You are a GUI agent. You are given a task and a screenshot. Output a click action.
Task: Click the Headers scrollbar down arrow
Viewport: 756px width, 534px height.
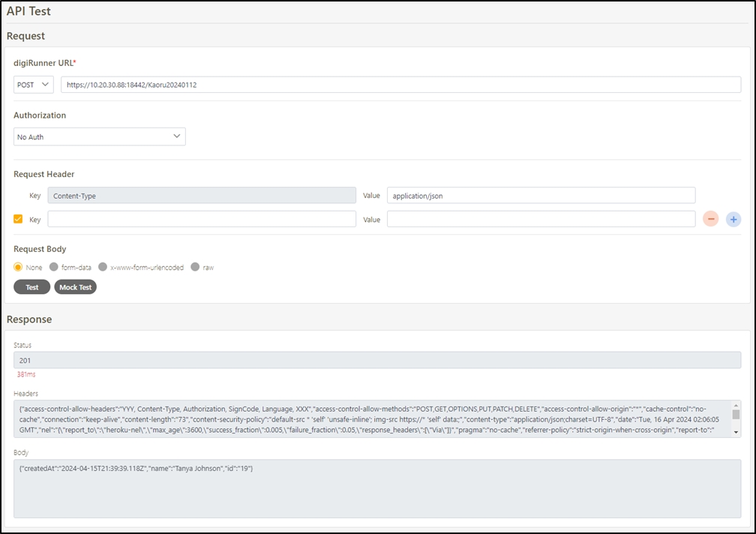[x=736, y=433]
